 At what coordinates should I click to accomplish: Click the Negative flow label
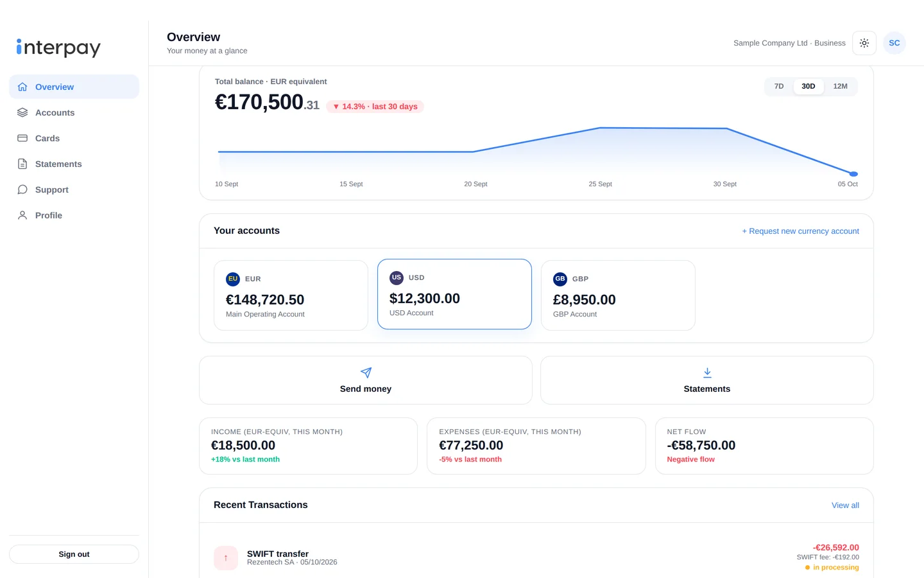pyautogui.click(x=690, y=459)
